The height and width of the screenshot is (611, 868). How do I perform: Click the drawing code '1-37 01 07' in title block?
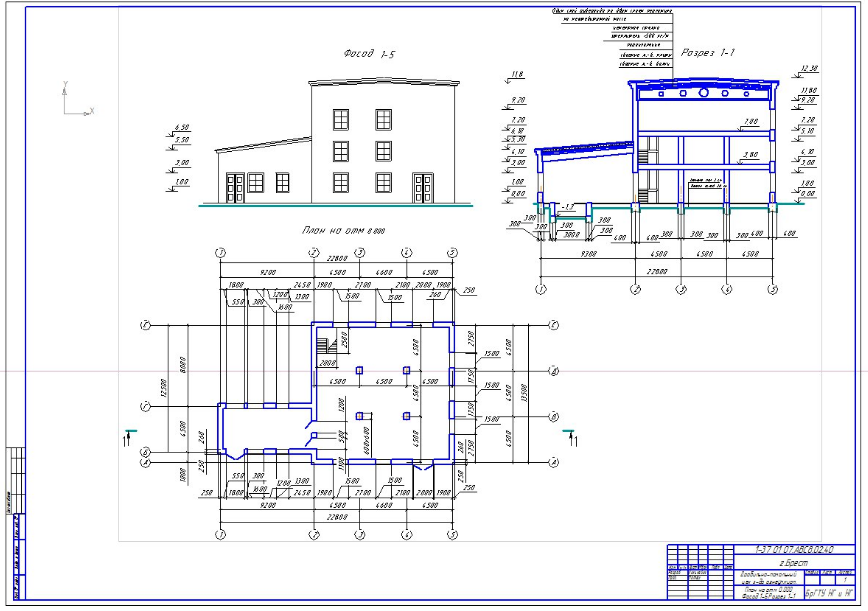point(793,550)
